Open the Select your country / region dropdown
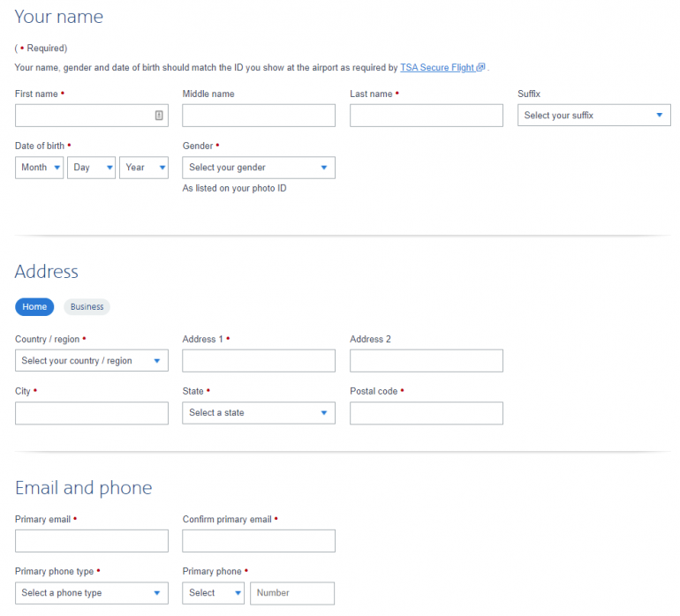This screenshot has width=680, height=616. tap(91, 361)
